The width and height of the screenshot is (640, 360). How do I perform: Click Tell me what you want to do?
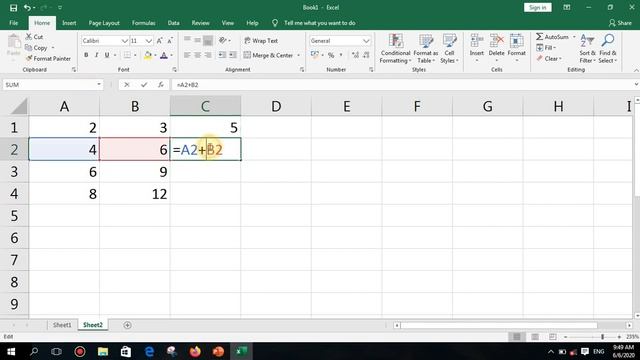tap(320, 23)
